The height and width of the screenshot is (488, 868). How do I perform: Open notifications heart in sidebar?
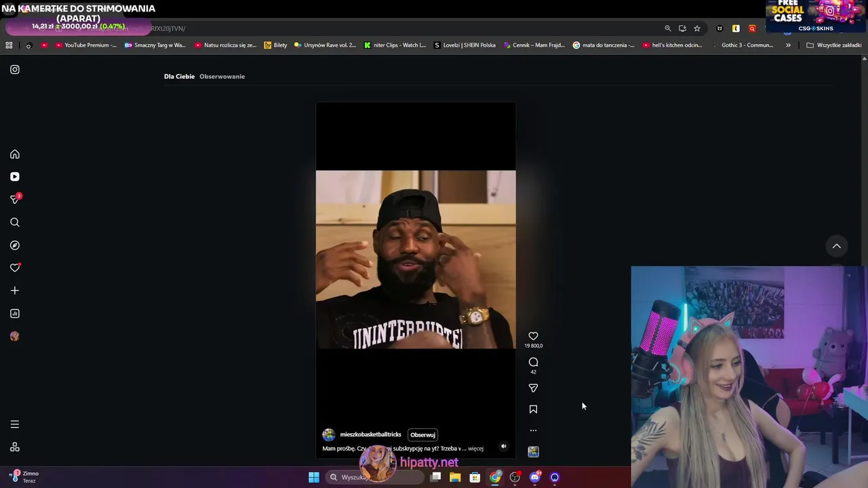(x=15, y=268)
